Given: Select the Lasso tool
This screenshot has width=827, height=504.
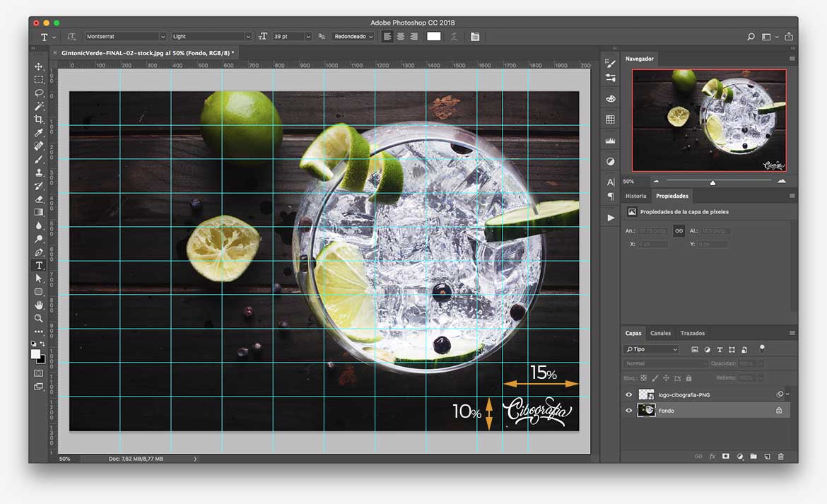Looking at the screenshot, I should click(39, 93).
